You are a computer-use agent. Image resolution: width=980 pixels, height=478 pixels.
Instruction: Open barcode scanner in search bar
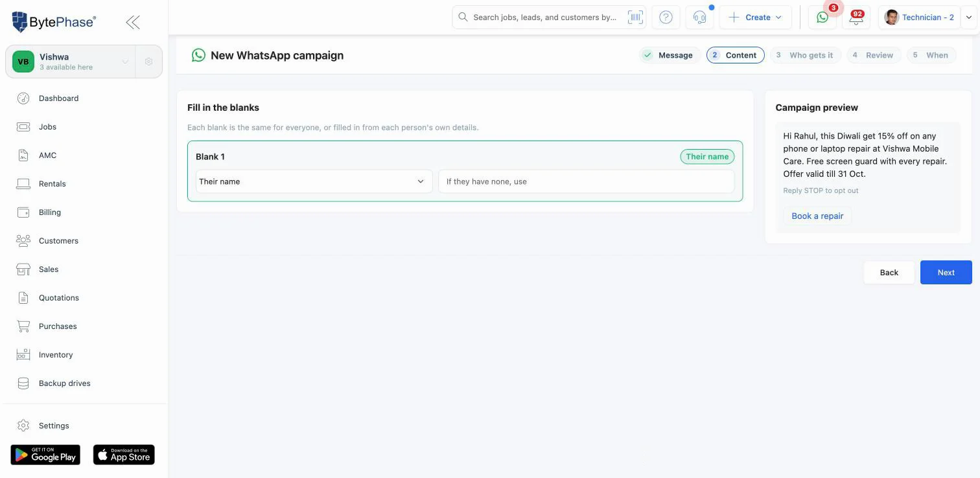click(635, 17)
